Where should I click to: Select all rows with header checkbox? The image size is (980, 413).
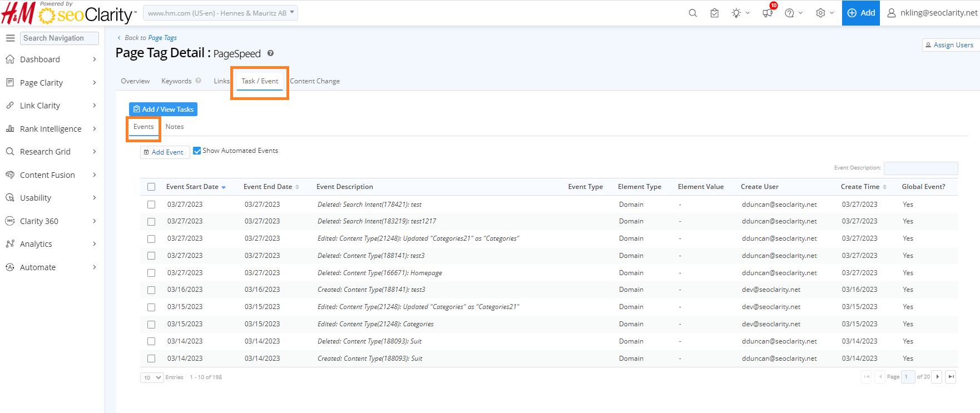coord(151,187)
